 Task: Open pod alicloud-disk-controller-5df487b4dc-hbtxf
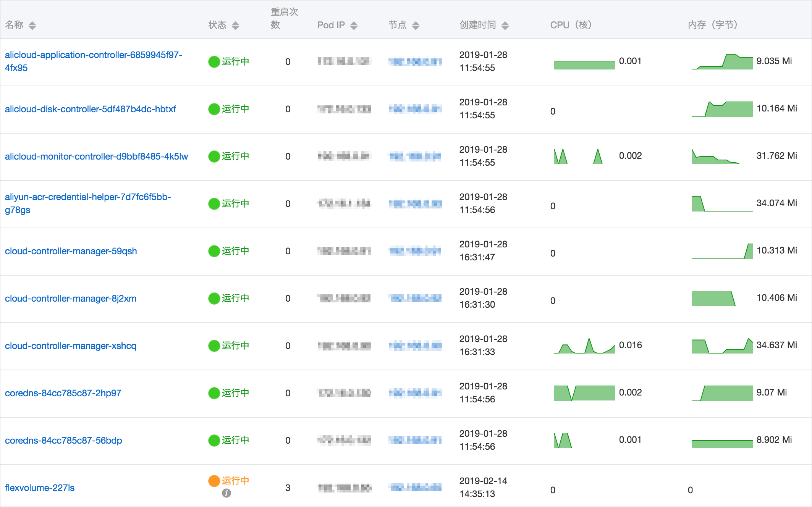[91, 109]
